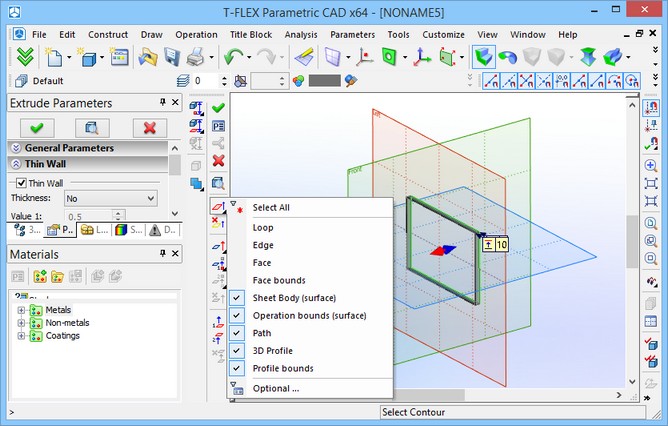This screenshot has width=668, height=426.
Task: Pin the Materials panel
Action: click(163, 253)
